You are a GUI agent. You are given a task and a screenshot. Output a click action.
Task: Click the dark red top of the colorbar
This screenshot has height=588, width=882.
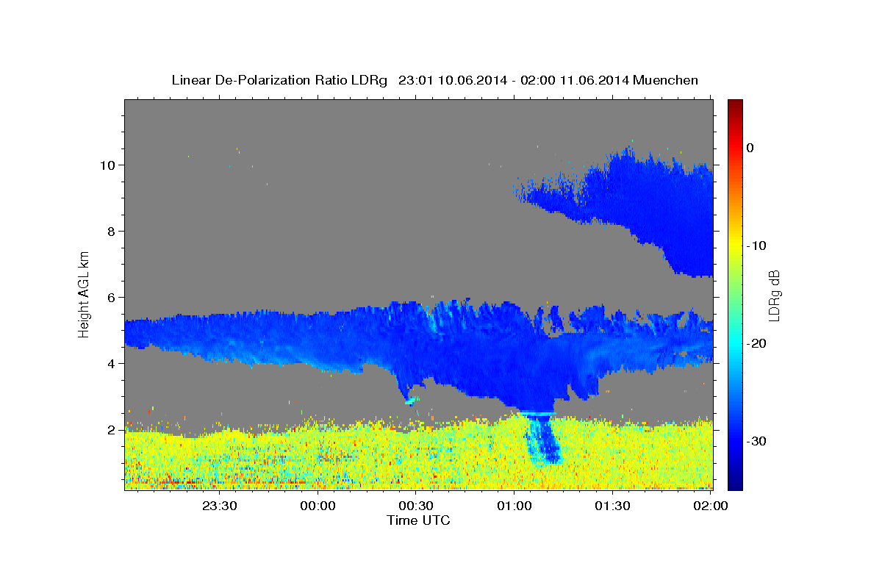pyautogui.click(x=735, y=104)
